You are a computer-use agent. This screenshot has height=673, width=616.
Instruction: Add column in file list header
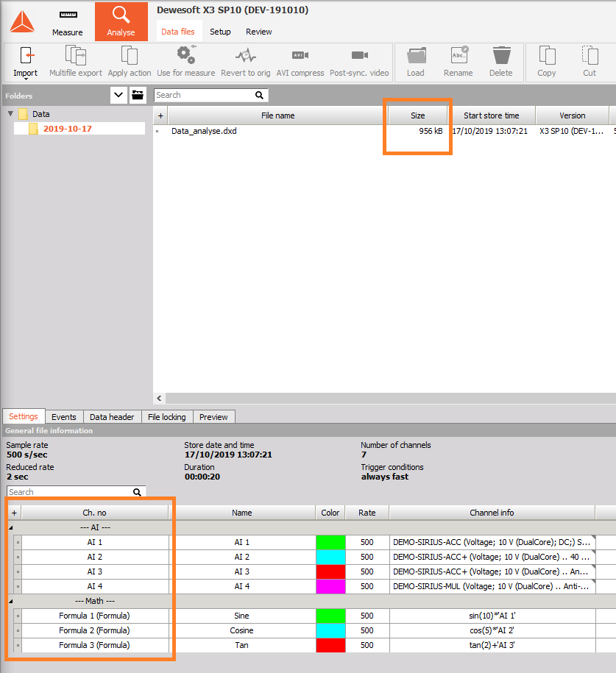[160, 115]
